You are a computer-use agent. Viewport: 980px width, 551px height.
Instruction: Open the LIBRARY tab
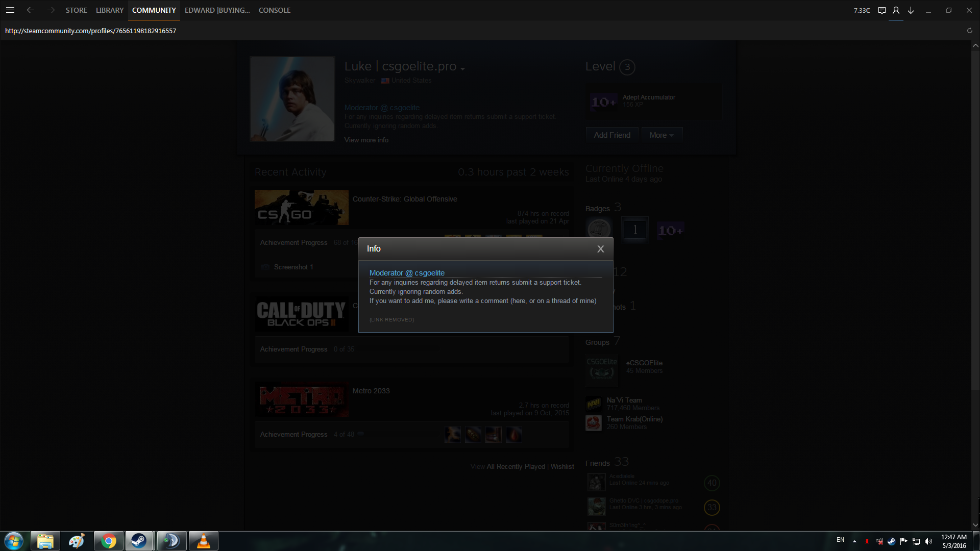(110, 10)
